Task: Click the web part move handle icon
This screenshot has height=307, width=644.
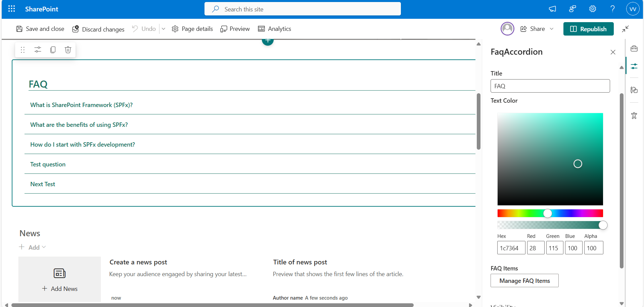Action: click(23, 50)
